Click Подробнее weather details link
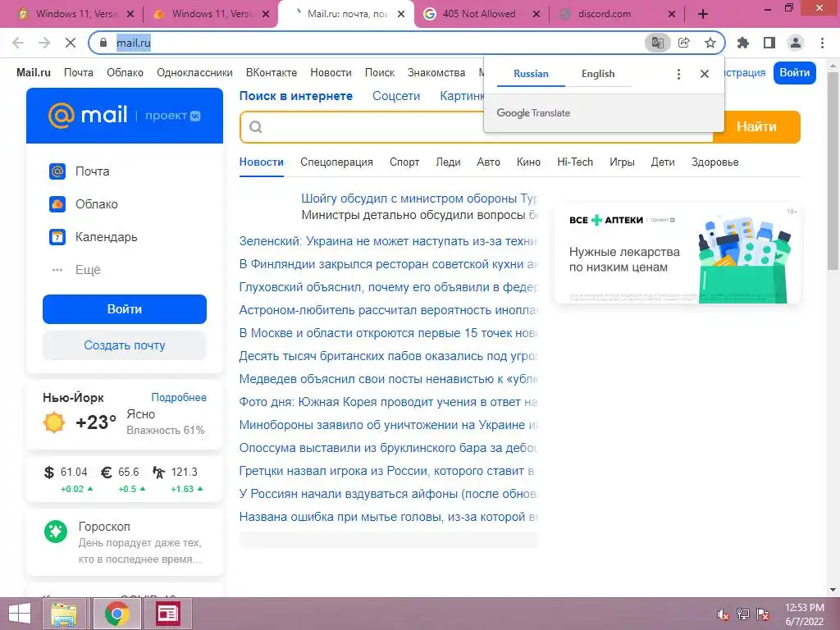Image resolution: width=840 pixels, height=630 pixels. (x=178, y=398)
